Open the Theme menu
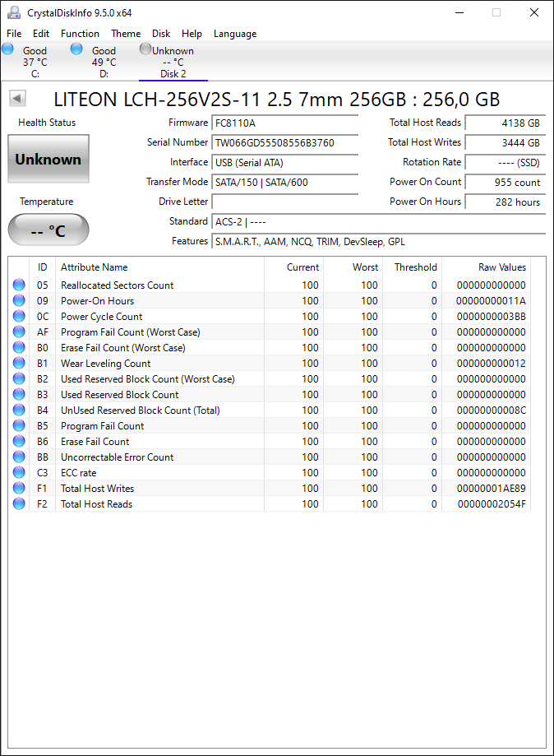Viewport: 554px width, 756px height. (126, 34)
